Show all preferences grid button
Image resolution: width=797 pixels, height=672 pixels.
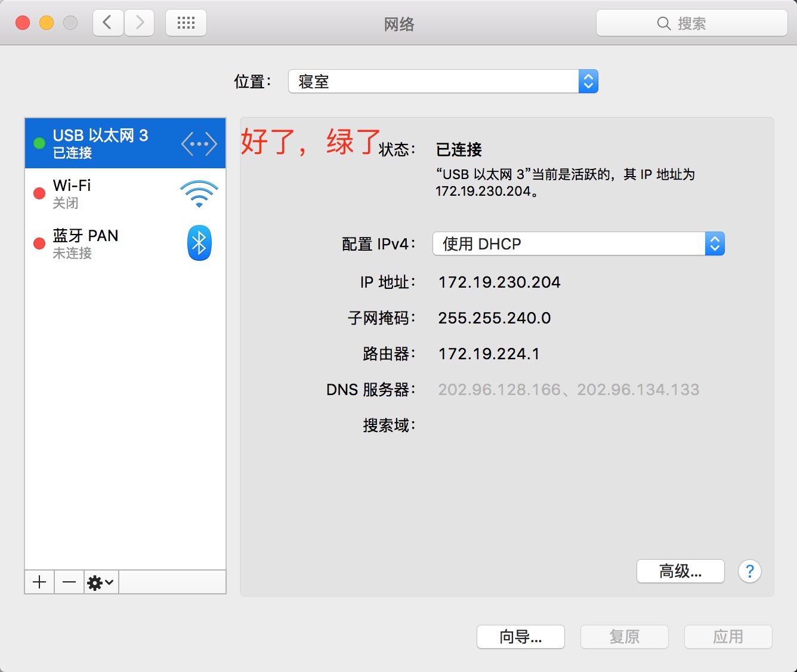pyautogui.click(x=186, y=23)
